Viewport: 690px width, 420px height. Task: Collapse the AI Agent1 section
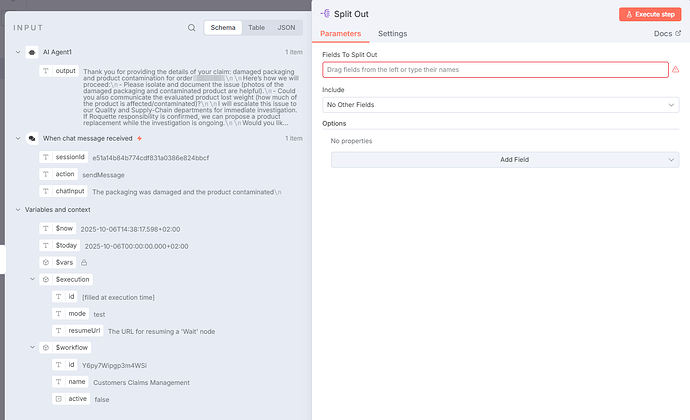tap(18, 51)
